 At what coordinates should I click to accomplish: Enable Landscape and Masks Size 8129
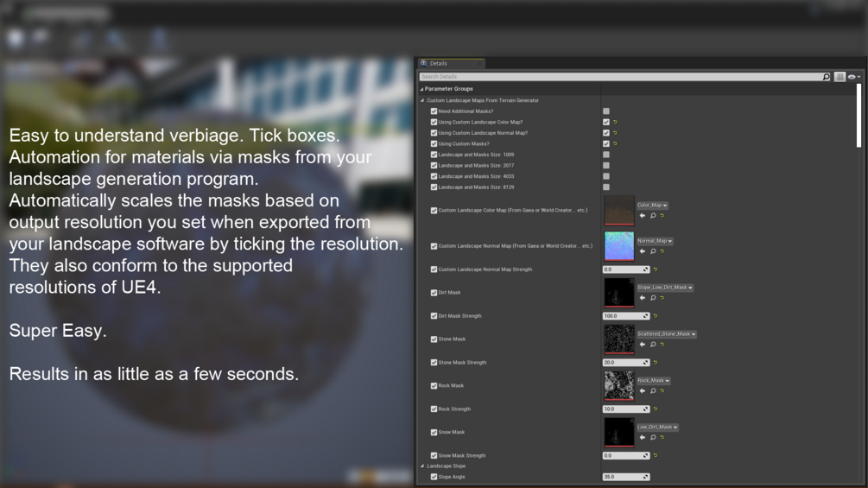606,187
